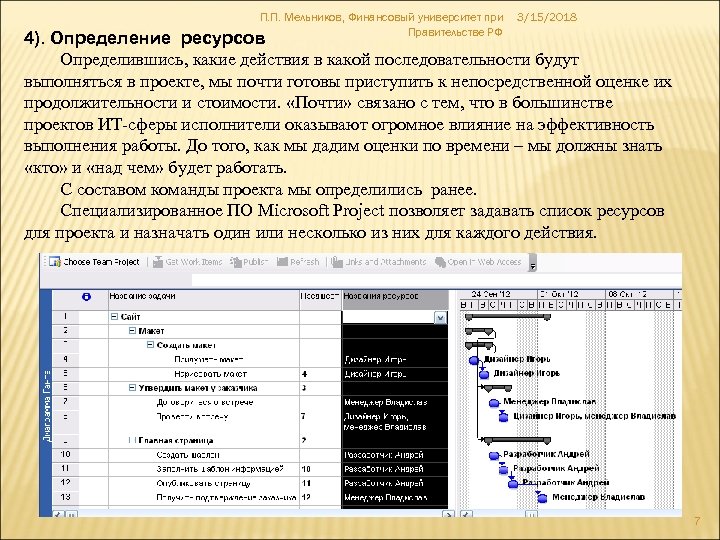Collapse Утвердить макет у заказчика task group

[x=132, y=388]
